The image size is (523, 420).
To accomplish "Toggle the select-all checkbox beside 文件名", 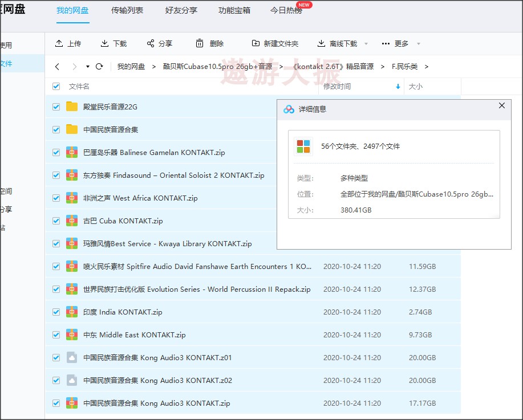I will click(x=56, y=87).
